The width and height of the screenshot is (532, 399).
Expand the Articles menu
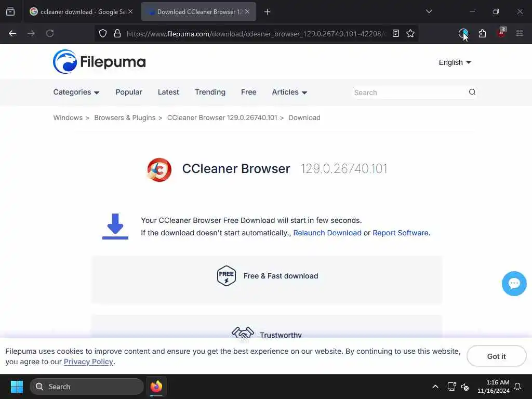pos(289,92)
